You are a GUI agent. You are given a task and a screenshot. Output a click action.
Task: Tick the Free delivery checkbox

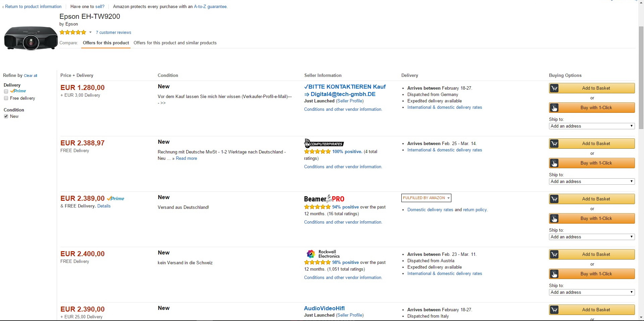(x=6, y=98)
